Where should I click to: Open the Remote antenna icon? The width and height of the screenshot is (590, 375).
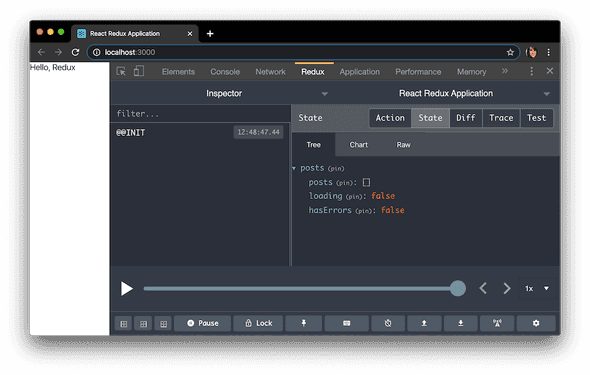(497, 323)
